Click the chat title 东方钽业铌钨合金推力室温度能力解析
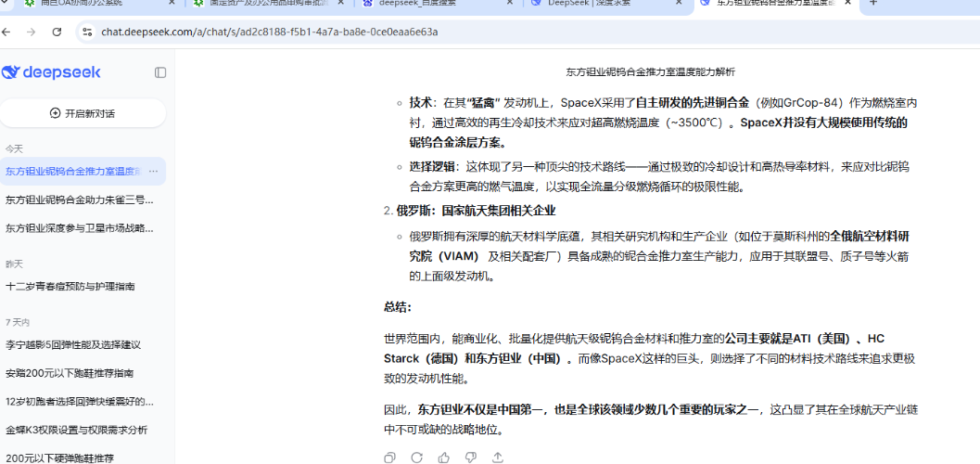Image resolution: width=980 pixels, height=464 pixels. (x=651, y=71)
